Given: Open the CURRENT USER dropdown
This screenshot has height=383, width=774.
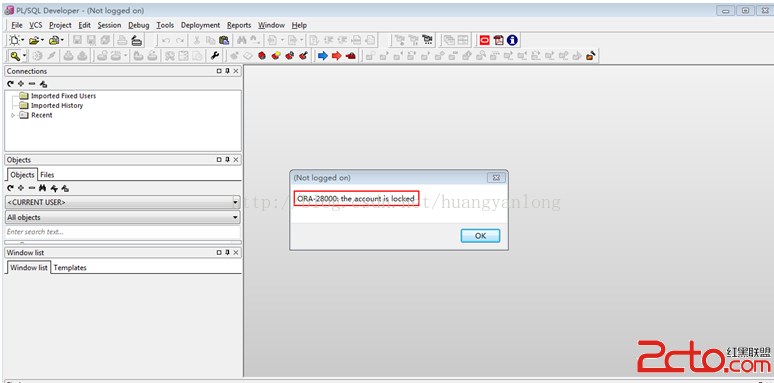Looking at the screenshot, I should point(235,202).
